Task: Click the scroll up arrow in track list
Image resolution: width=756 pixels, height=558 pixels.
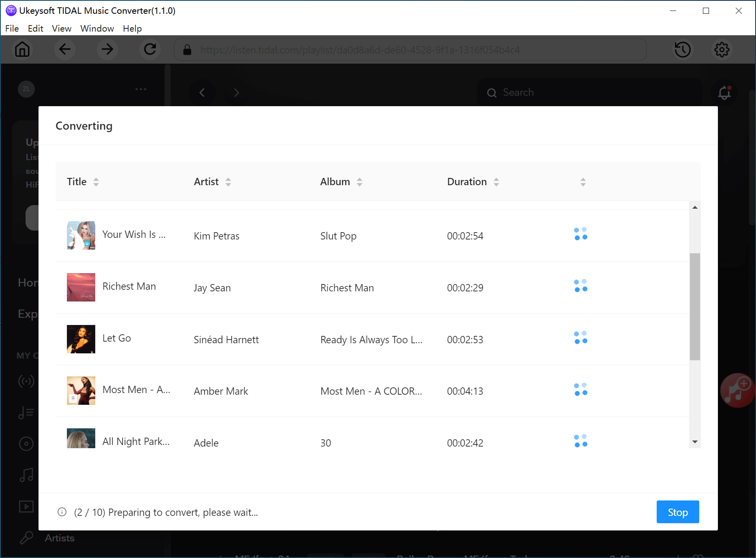Action: [x=695, y=207]
